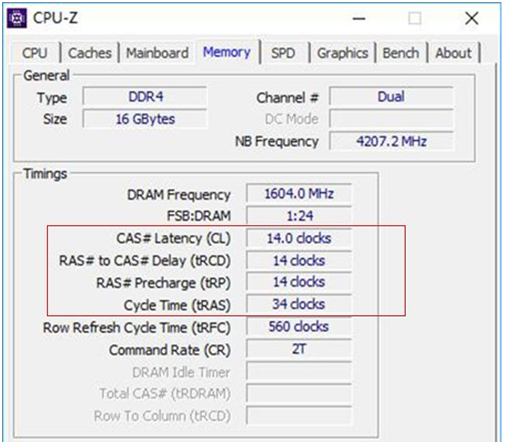Click the empty DC Mode field
Screen dimensions: 509x444
click(391, 119)
